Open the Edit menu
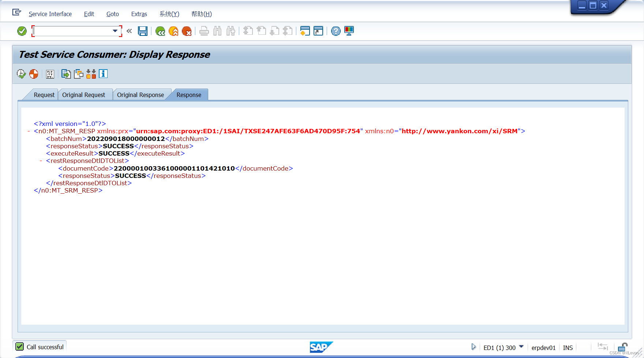The image size is (644, 358). (x=89, y=14)
